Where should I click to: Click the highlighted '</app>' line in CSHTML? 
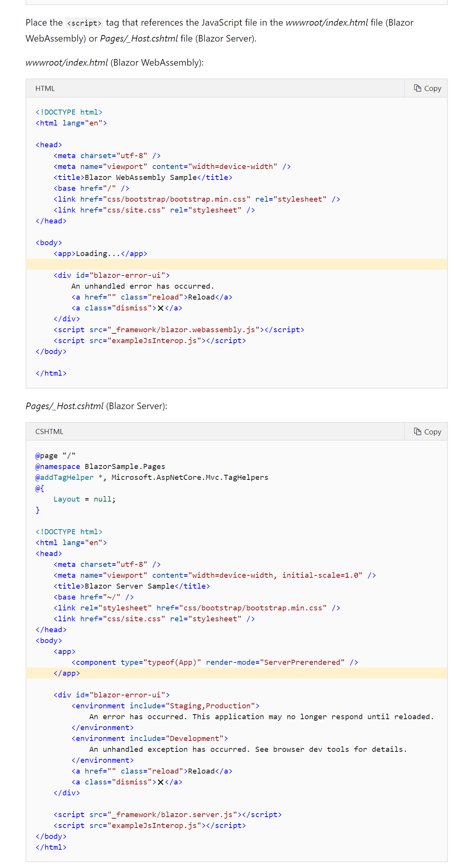237,673
